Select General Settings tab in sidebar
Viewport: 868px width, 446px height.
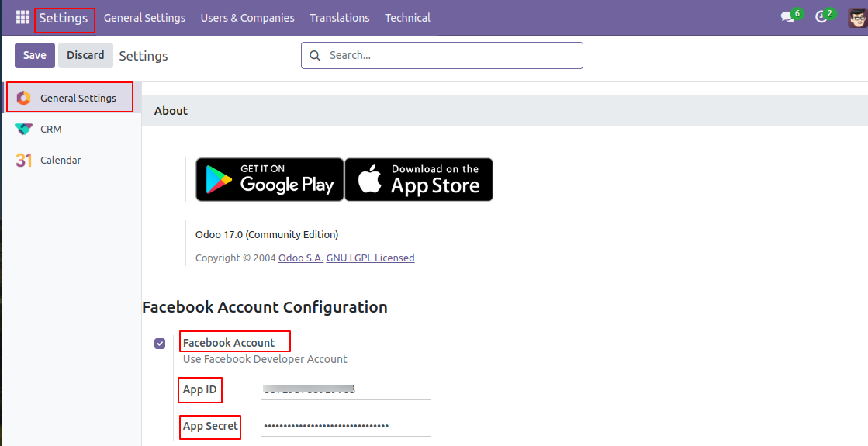[71, 98]
